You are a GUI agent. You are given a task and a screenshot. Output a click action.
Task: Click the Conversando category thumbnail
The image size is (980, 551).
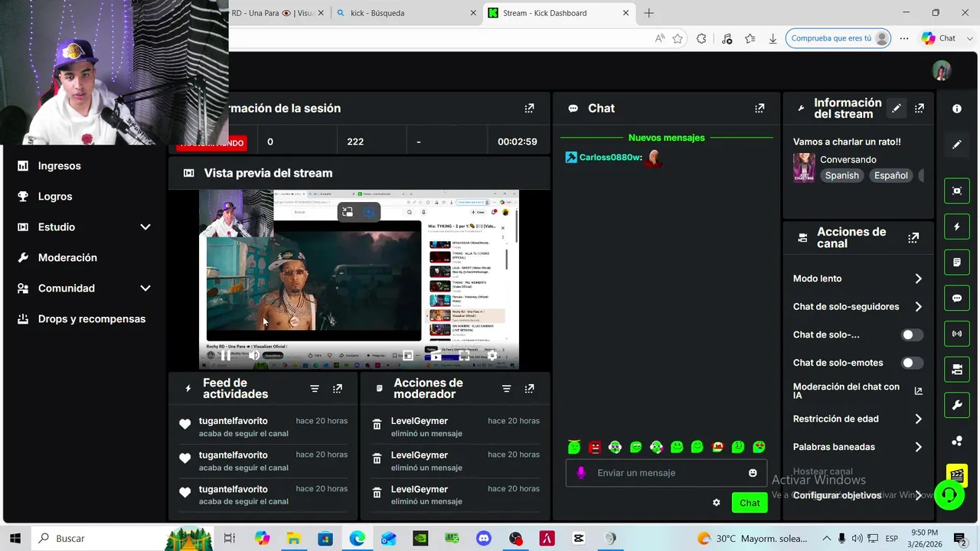click(804, 167)
